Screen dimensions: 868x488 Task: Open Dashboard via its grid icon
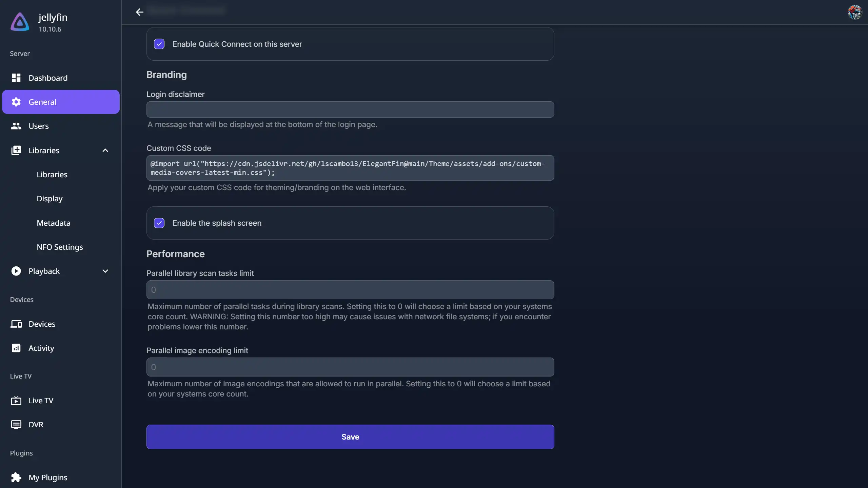point(16,78)
